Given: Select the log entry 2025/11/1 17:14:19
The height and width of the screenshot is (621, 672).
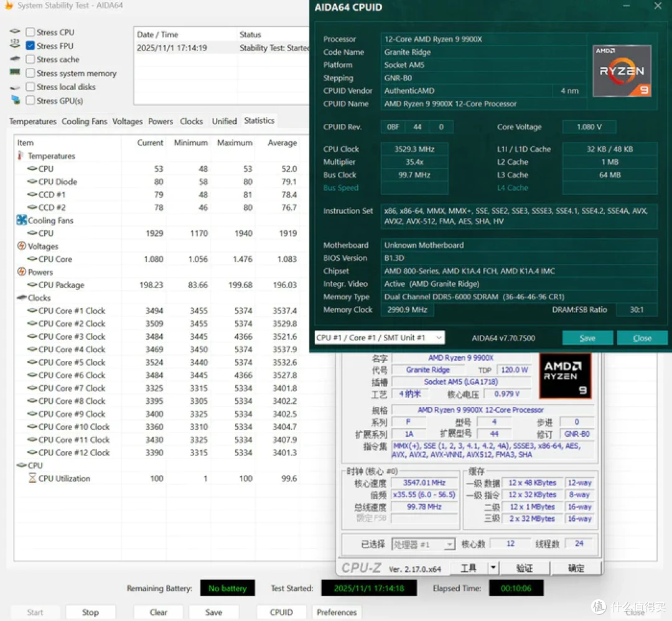Looking at the screenshot, I should 222,47.
